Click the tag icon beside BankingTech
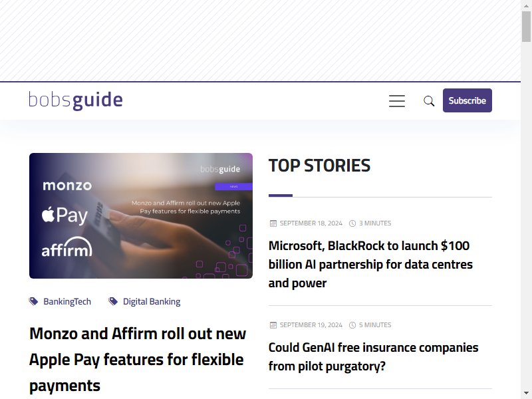This screenshot has width=532, height=399. (33, 301)
